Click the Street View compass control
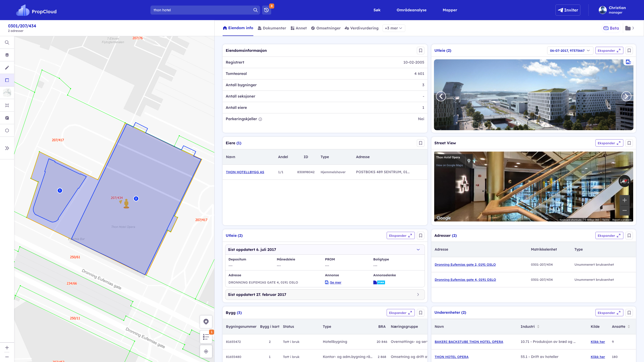 point(625,181)
